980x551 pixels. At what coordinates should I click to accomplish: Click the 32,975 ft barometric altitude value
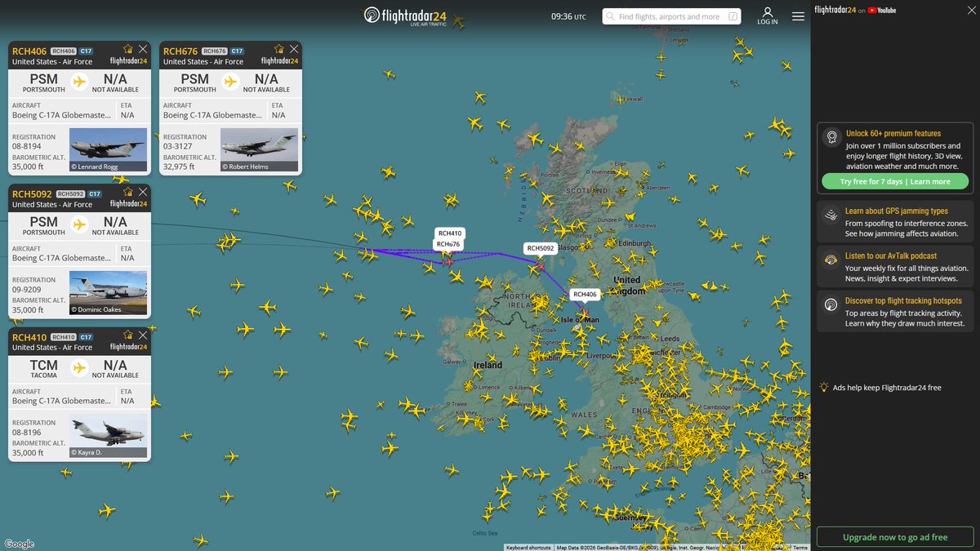[179, 167]
